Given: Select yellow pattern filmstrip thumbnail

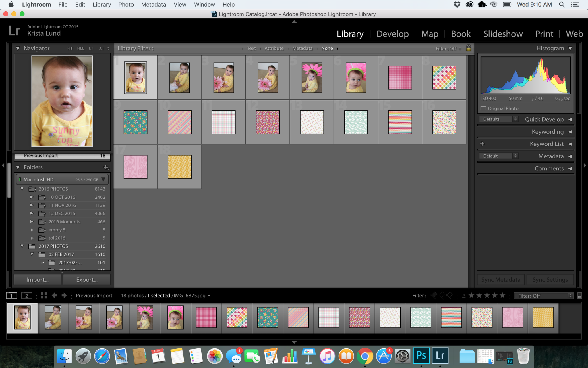Looking at the screenshot, I should pyautogui.click(x=543, y=318).
